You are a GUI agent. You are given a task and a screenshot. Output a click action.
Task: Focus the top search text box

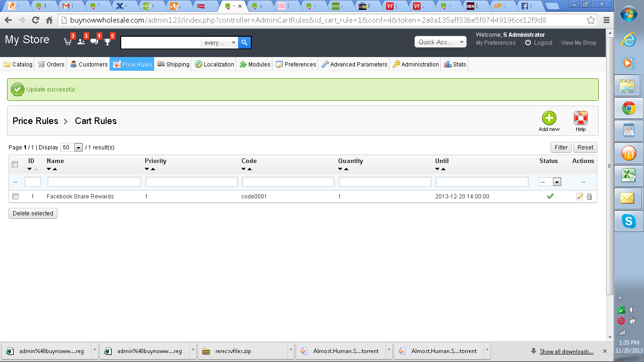(x=161, y=42)
